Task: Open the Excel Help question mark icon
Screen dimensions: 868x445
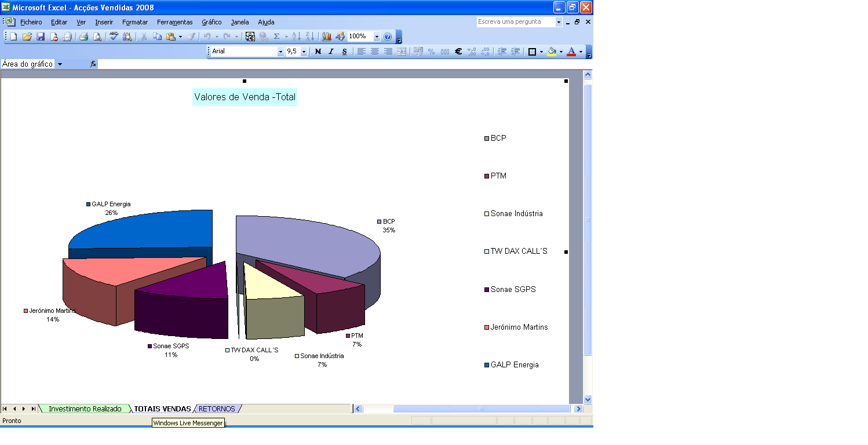Action: point(388,37)
